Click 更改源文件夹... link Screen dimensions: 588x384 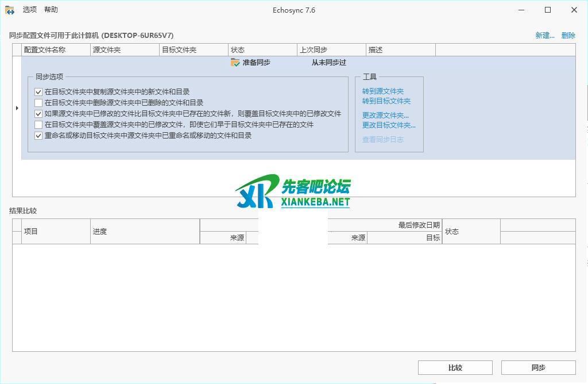tap(385, 116)
